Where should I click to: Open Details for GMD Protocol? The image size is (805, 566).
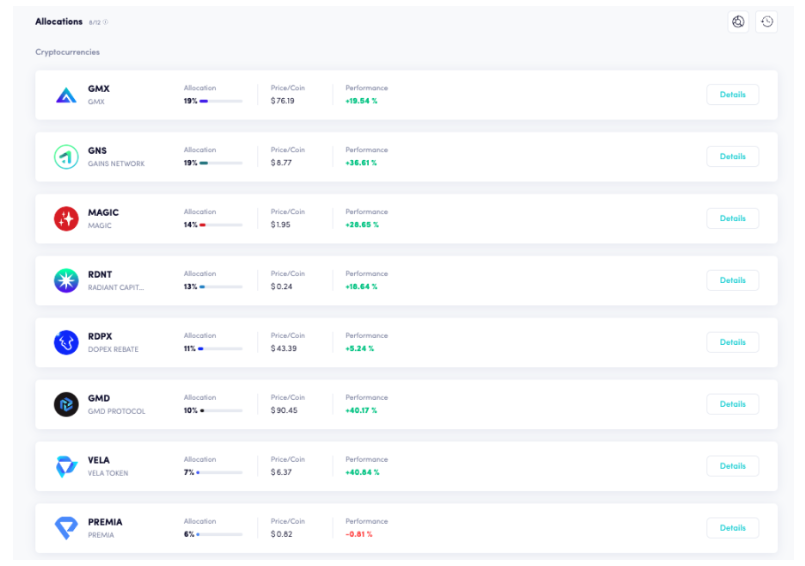733,404
